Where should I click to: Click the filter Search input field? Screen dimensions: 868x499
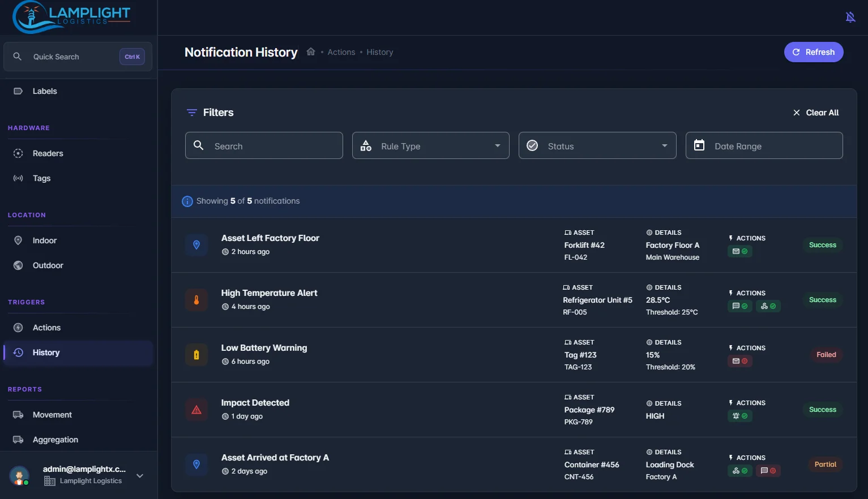click(x=264, y=146)
